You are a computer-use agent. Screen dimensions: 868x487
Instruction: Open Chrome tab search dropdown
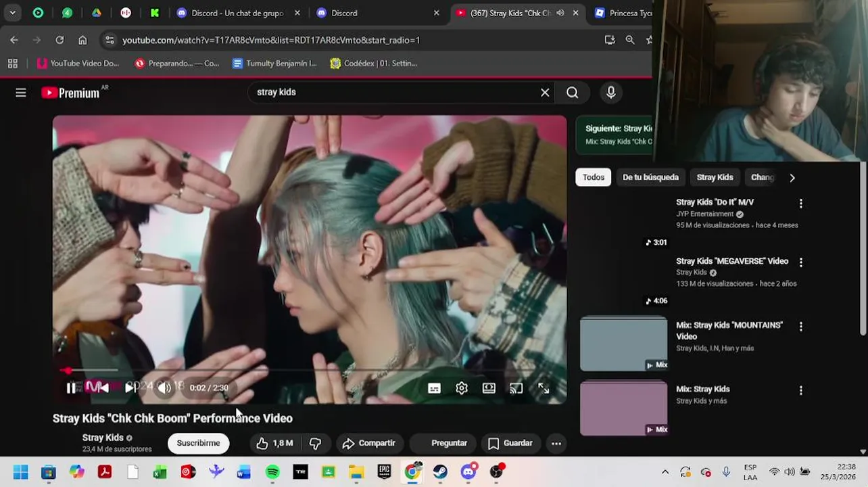(x=12, y=13)
